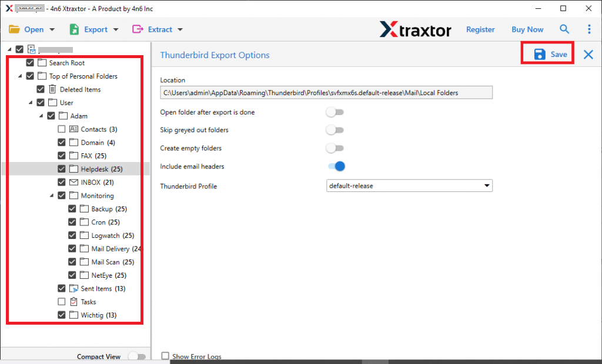602x364 pixels.
Task: Check the Contacts folder checkbox
Action: (x=62, y=129)
